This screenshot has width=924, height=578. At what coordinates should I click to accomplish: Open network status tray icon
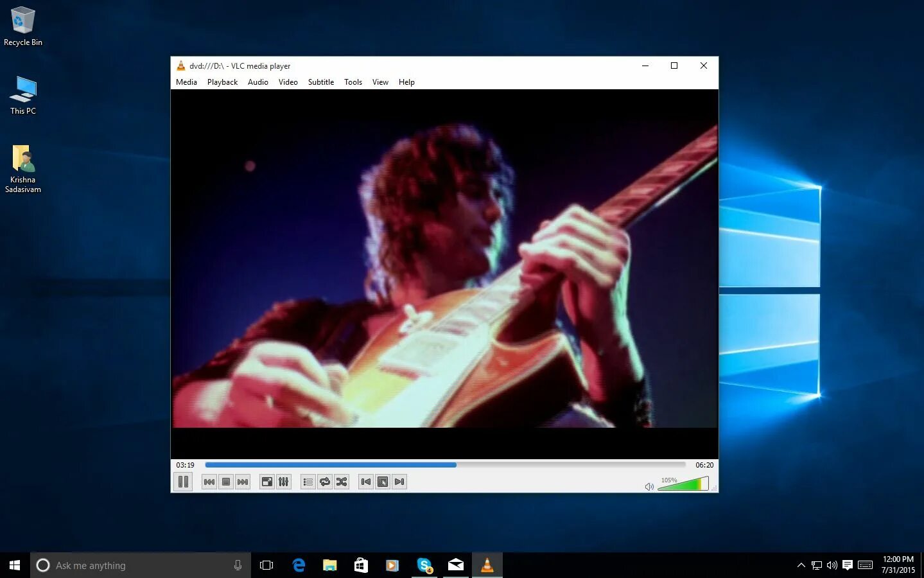(817, 565)
